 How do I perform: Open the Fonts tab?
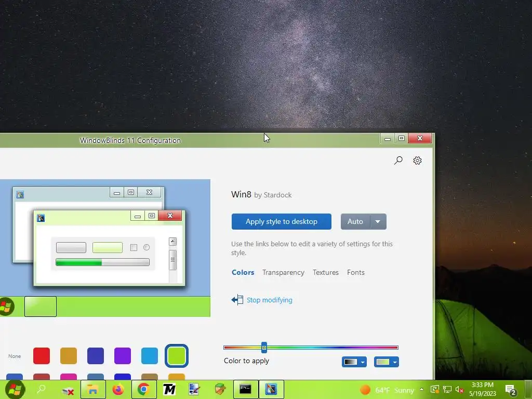(355, 272)
